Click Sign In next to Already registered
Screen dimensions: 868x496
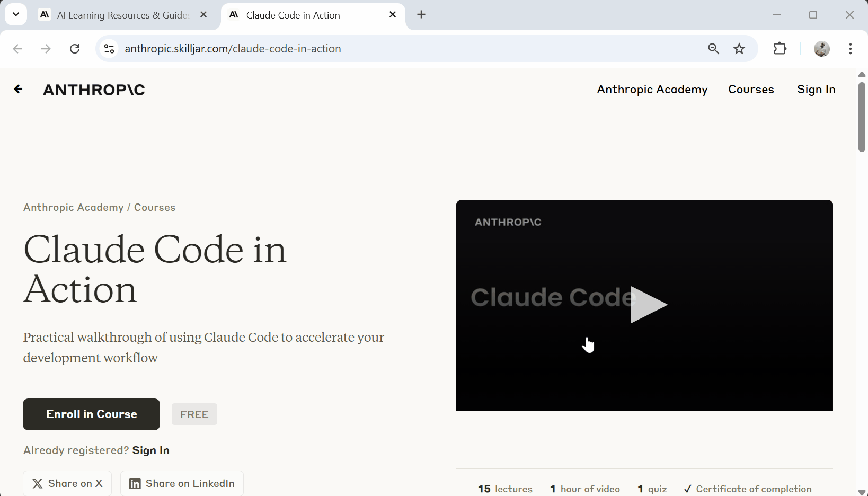pyautogui.click(x=151, y=450)
